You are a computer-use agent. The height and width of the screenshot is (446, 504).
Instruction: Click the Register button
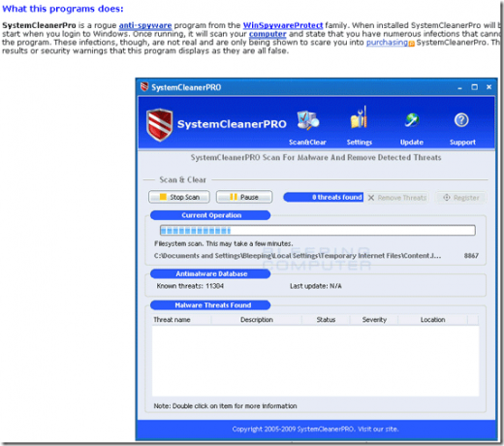click(x=461, y=198)
